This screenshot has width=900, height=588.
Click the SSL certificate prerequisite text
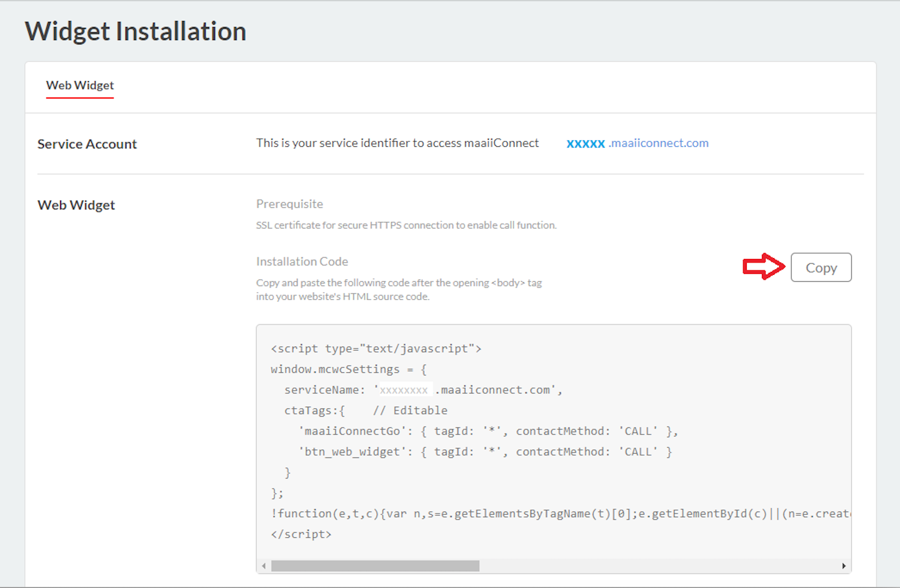pyautogui.click(x=406, y=225)
